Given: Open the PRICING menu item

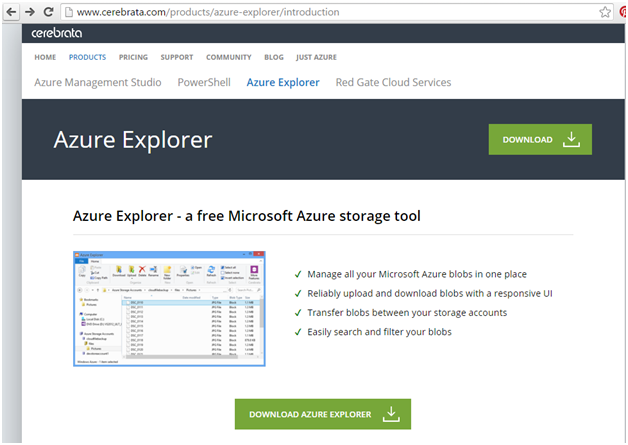Looking at the screenshot, I should (133, 57).
